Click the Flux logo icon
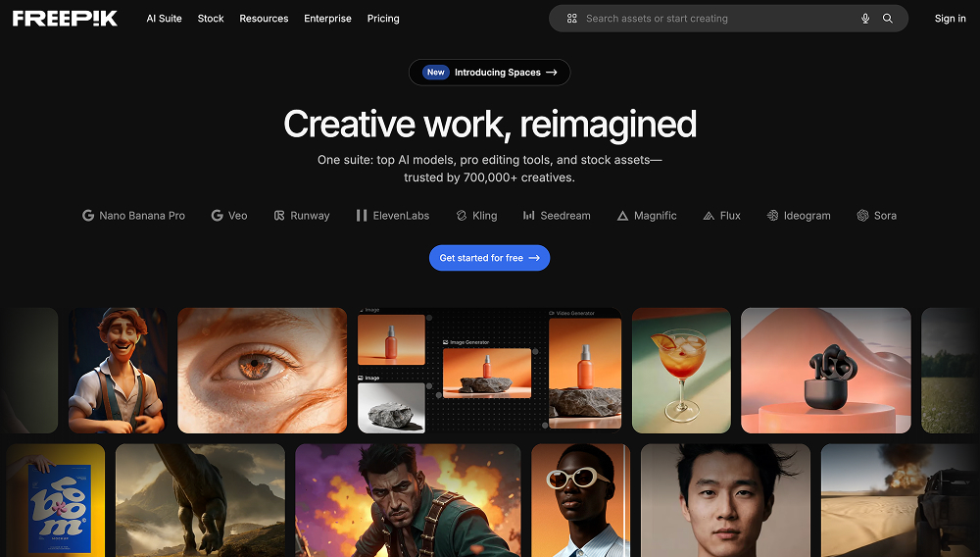The height and width of the screenshot is (557, 980). [x=709, y=216]
